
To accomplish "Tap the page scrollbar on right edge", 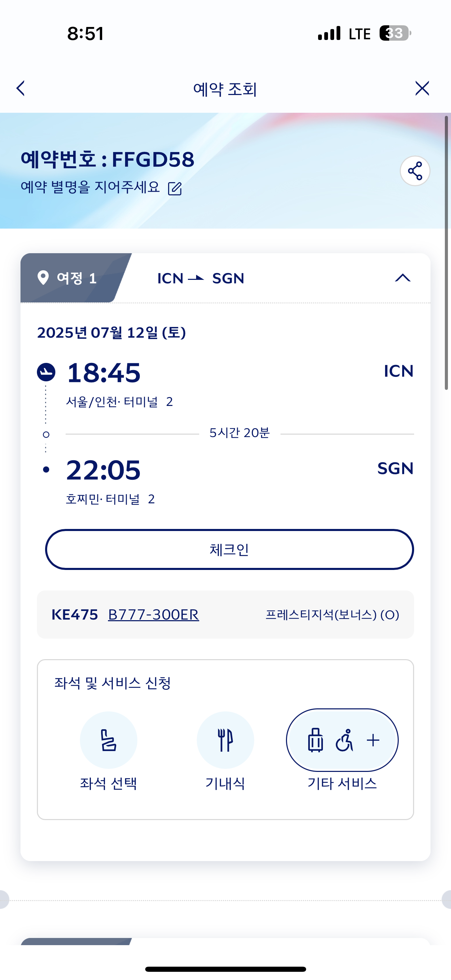I will coord(446,253).
